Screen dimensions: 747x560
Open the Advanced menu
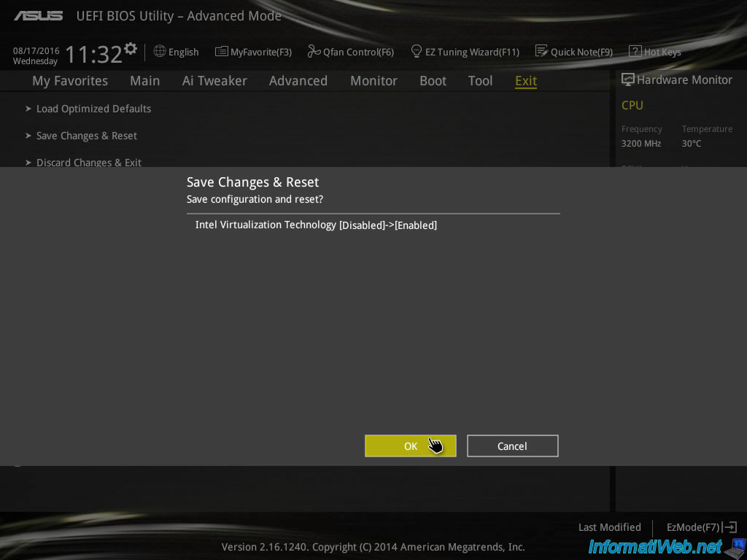[x=298, y=81]
